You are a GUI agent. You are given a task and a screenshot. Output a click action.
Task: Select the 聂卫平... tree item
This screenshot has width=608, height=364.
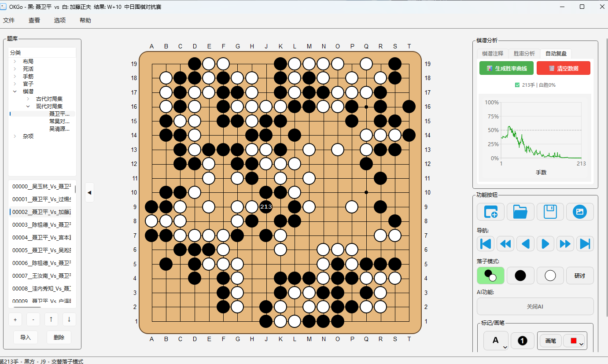click(59, 114)
